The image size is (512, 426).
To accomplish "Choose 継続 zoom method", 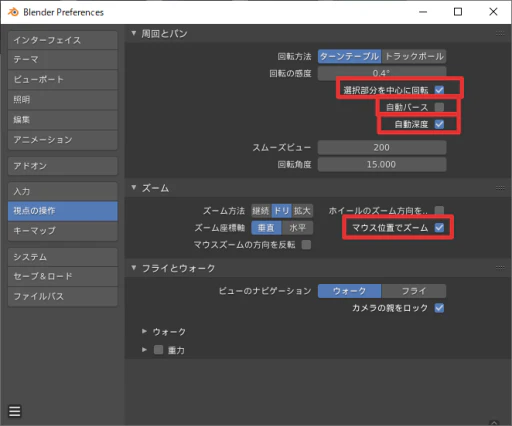I will tap(261, 210).
